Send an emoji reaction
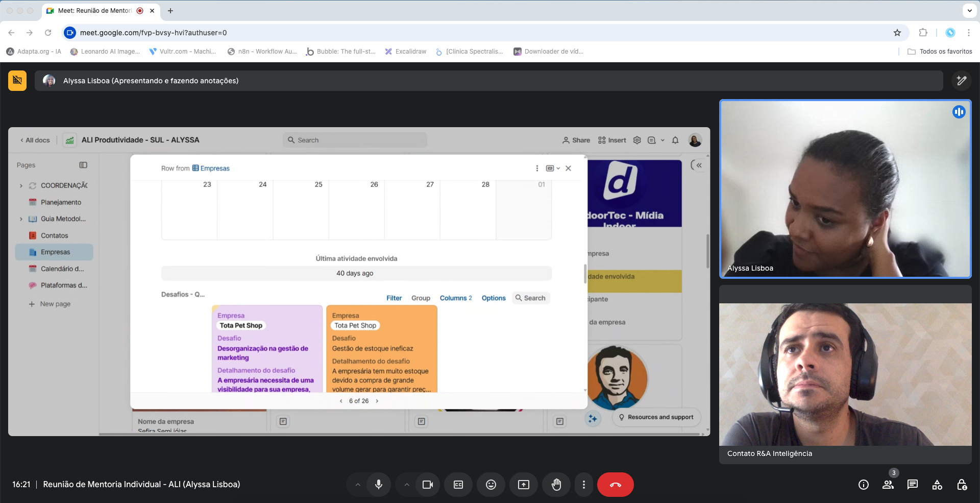The image size is (980, 503). (491, 485)
